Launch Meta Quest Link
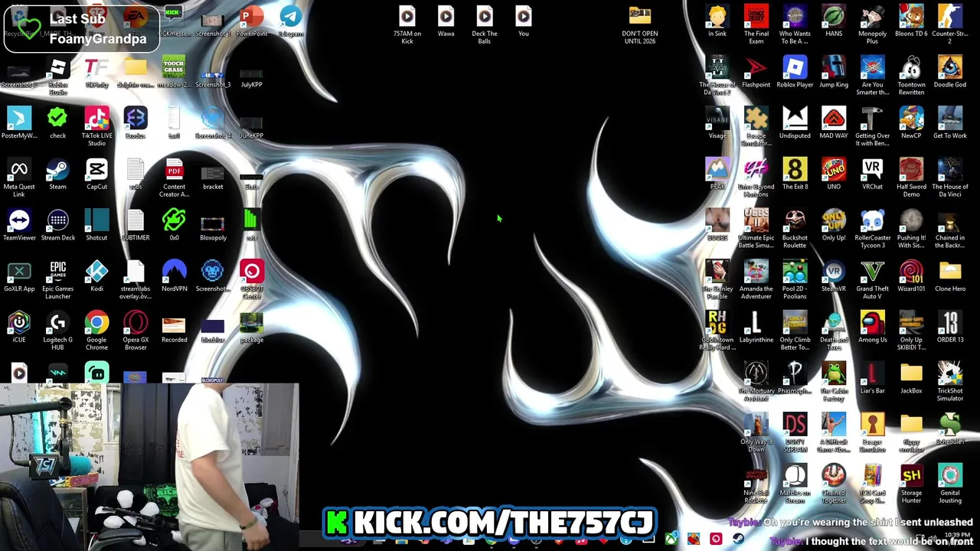The width and height of the screenshot is (980, 551). (19, 178)
